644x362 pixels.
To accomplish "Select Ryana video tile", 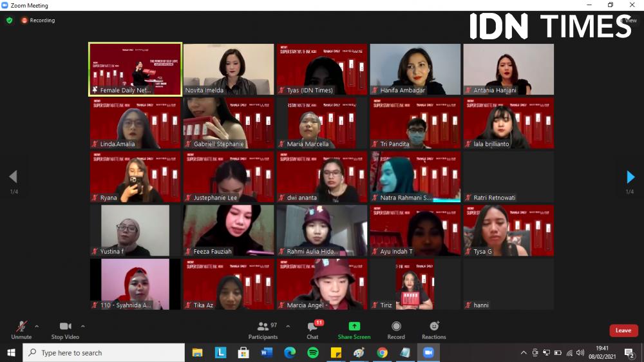I will [x=135, y=176].
